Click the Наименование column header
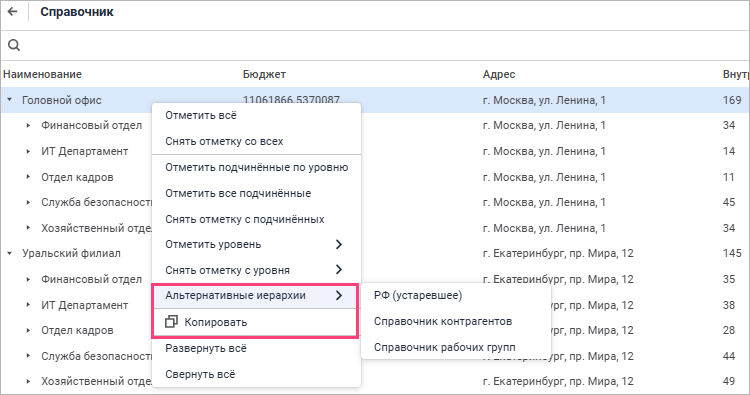Viewport: 750px width, 395px height. coord(43,74)
